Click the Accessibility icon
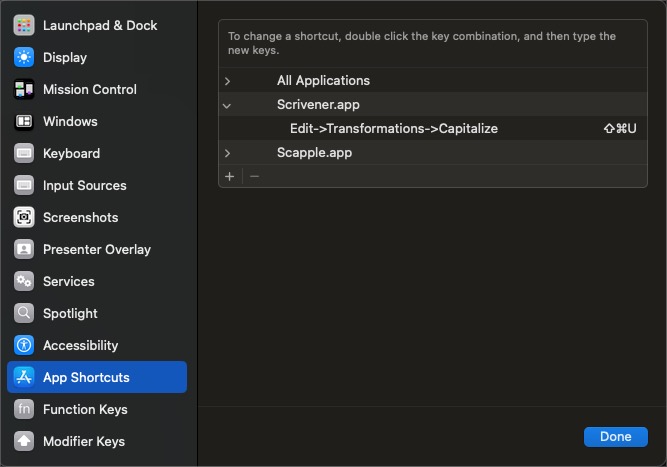The height and width of the screenshot is (467, 667). tap(24, 345)
